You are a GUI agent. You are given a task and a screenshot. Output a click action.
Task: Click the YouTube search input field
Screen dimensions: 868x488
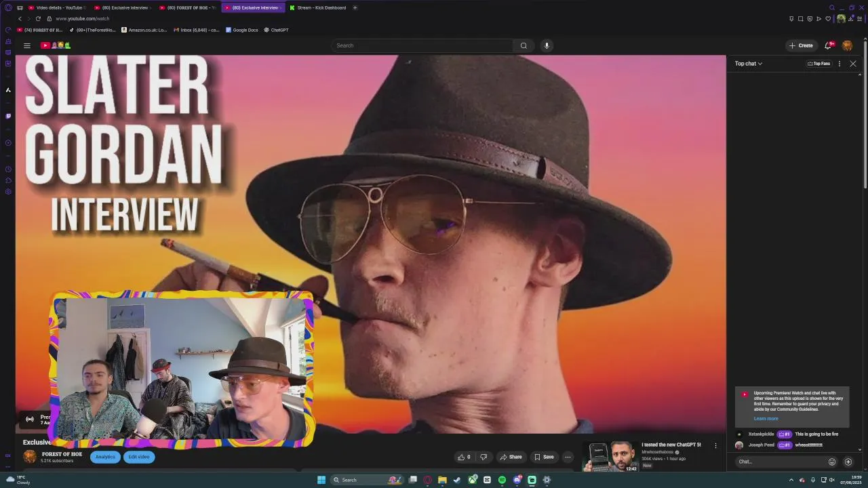point(423,45)
